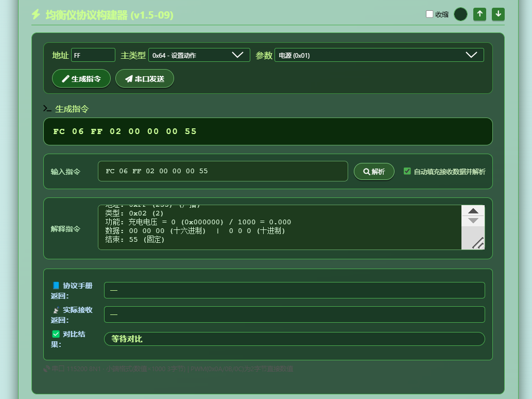Image resolution: width=532 pixels, height=399 pixels.
Task: Click the 串口发送 button
Action: (x=145, y=79)
